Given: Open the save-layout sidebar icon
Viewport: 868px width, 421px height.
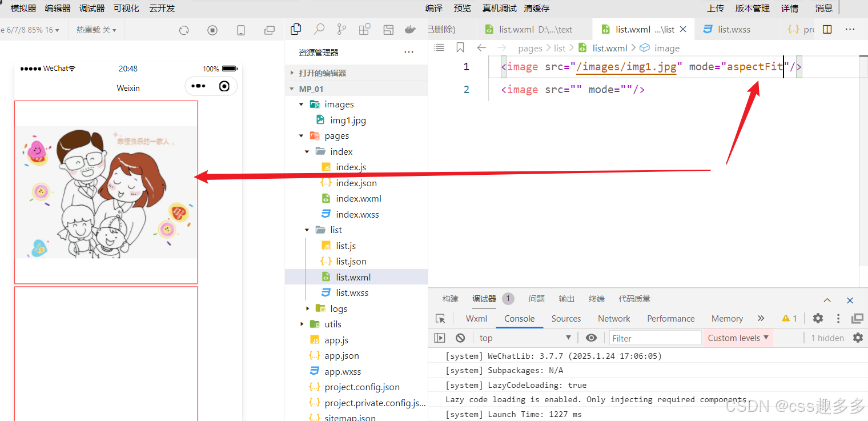Looking at the screenshot, I should pos(388,30).
